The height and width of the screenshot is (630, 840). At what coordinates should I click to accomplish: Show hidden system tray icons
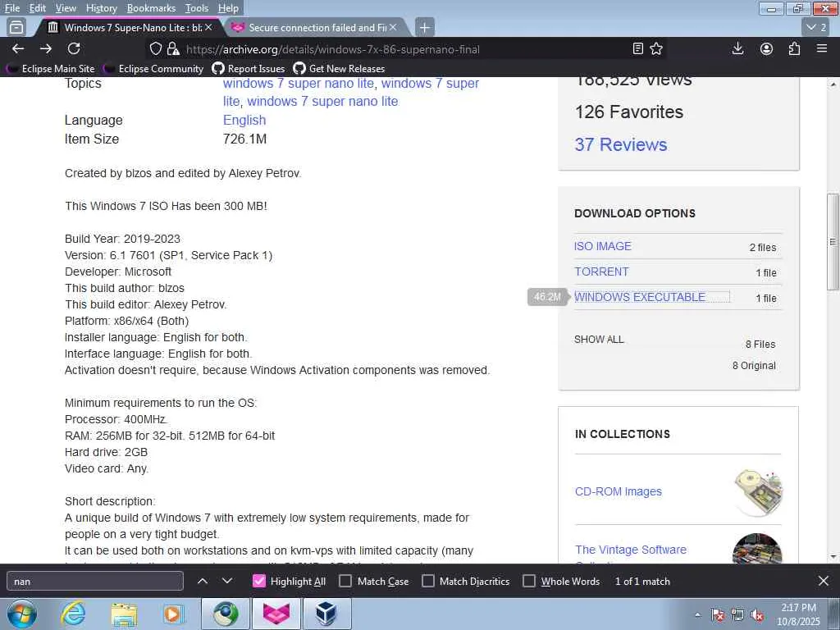click(697, 614)
